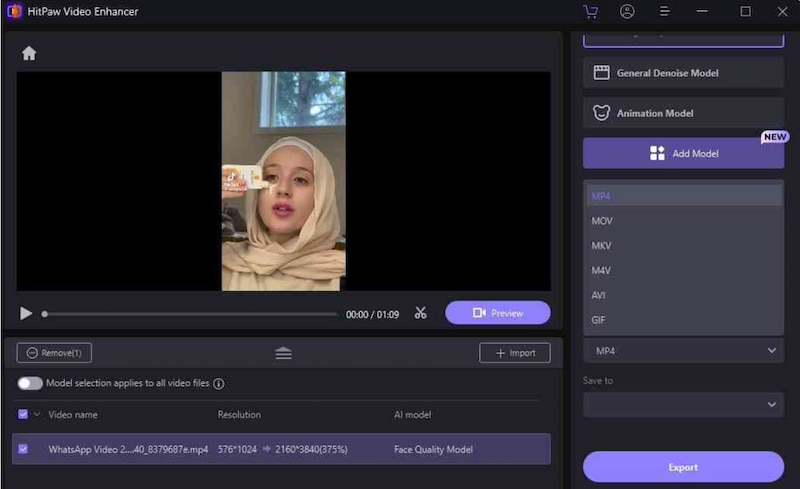The height and width of the screenshot is (489, 800).
Task: Click the Import button
Action: point(515,353)
